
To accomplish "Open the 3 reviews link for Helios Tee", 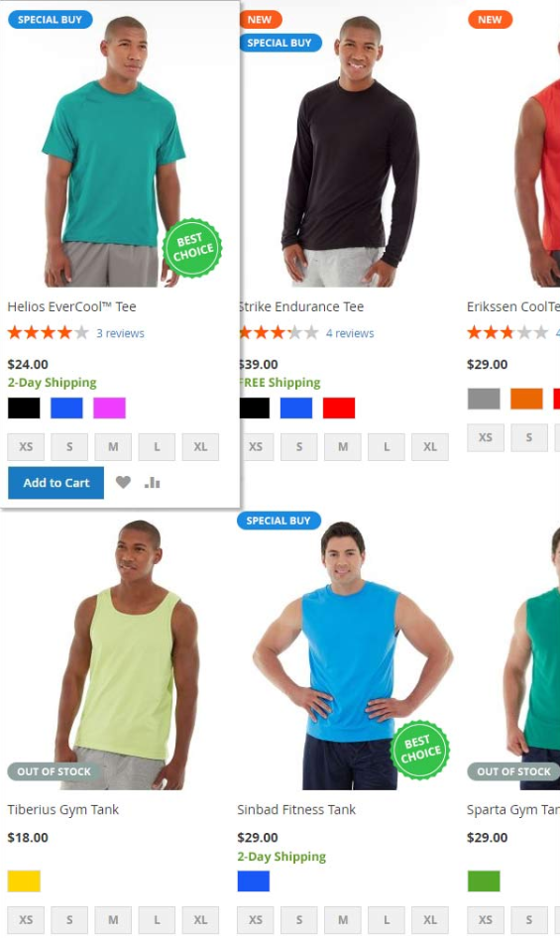I will (x=120, y=333).
